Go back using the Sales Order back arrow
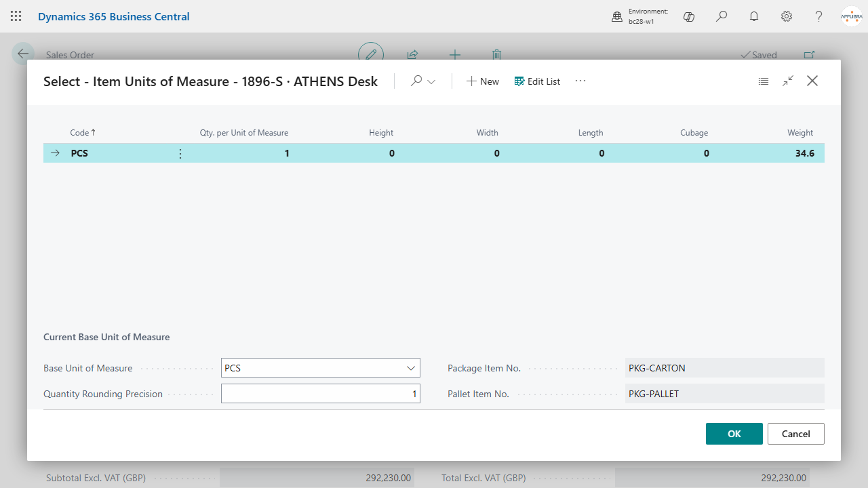Screen dimensions: 868x488 (24, 54)
